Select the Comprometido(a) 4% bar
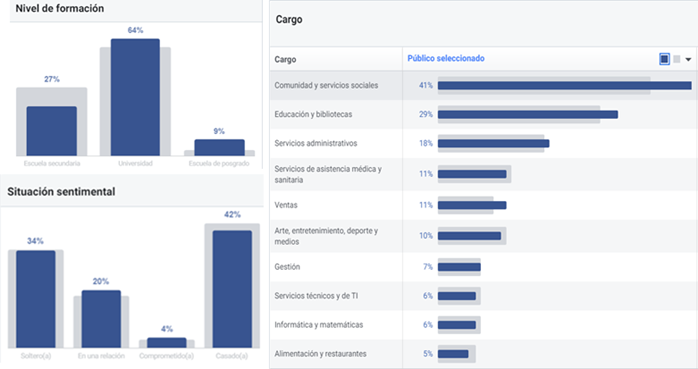This screenshot has height=369, width=698. point(166,343)
